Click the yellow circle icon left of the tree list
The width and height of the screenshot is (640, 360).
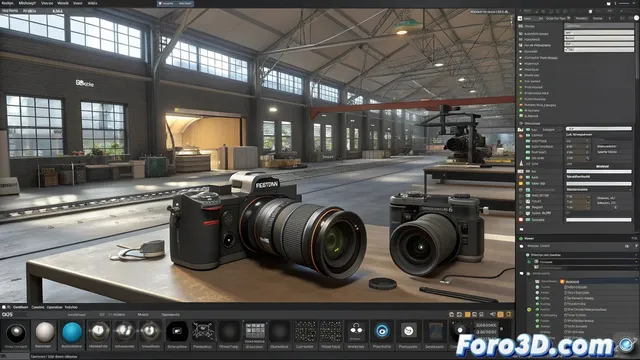pyautogui.click(x=529, y=310)
